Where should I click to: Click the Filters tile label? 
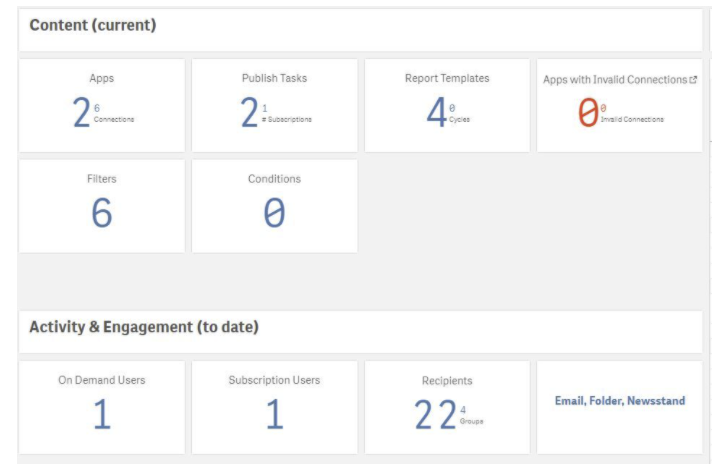click(102, 179)
